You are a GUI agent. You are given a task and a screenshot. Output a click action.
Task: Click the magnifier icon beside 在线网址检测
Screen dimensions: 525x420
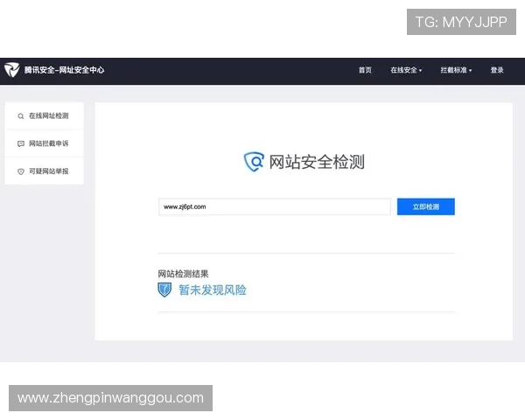coord(21,116)
